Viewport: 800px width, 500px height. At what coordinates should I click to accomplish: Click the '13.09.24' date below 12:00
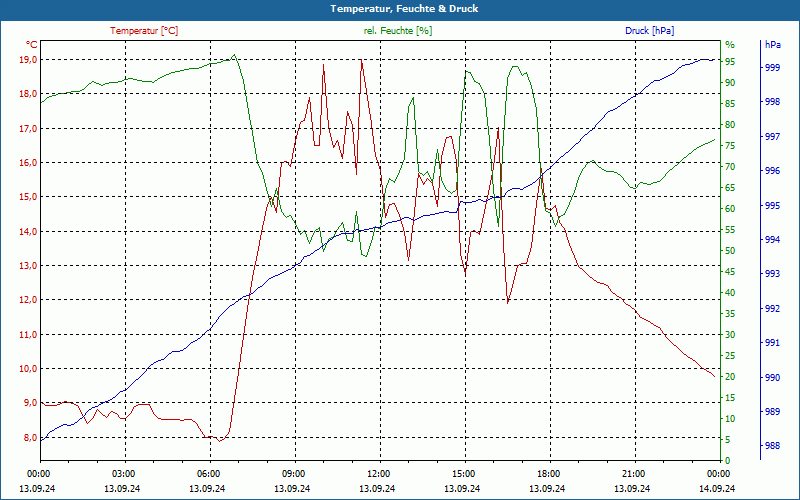coord(377,489)
